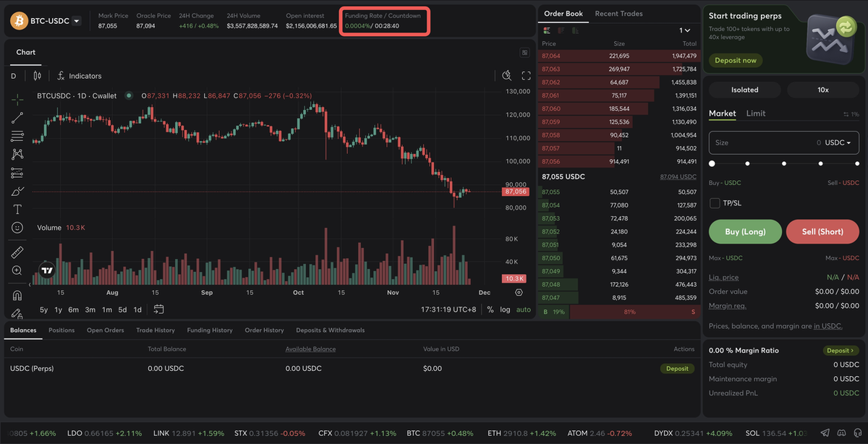Open the Positions tab

(61, 330)
